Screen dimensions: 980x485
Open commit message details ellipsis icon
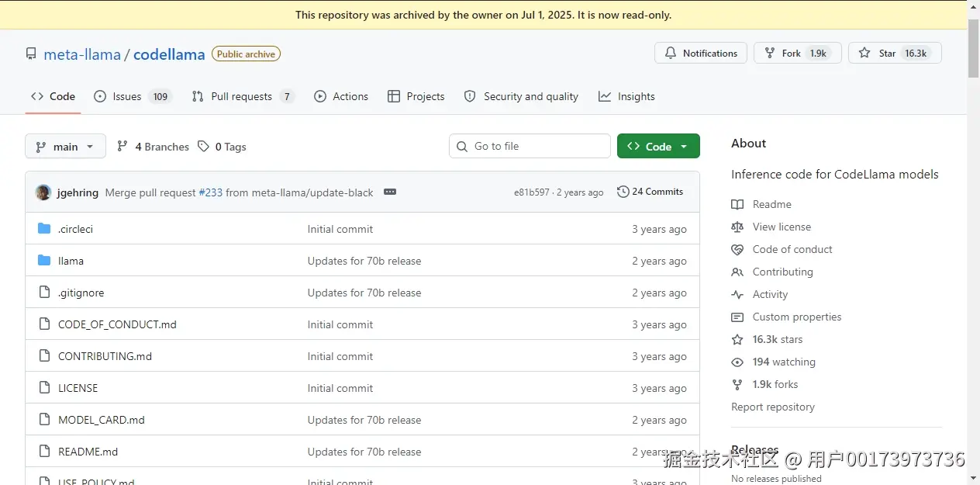(390, 192)
